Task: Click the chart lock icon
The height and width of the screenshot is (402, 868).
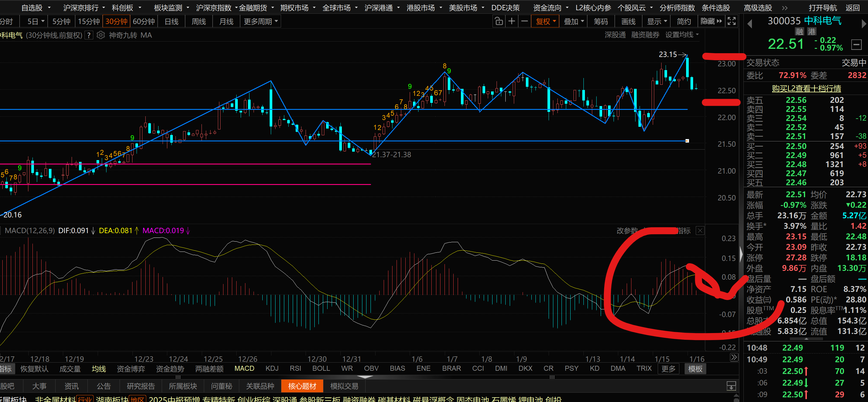Action: pyautogui.click(x=499, y=22)
